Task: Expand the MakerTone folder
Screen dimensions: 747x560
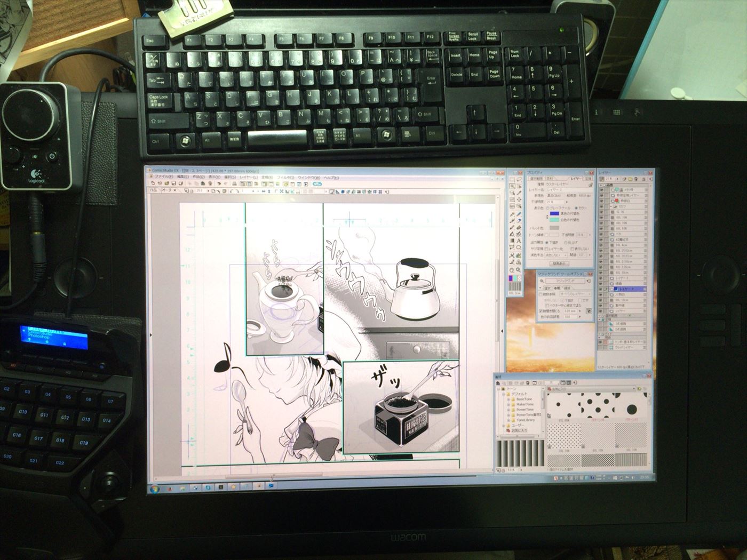Action: tap(508, 404)
